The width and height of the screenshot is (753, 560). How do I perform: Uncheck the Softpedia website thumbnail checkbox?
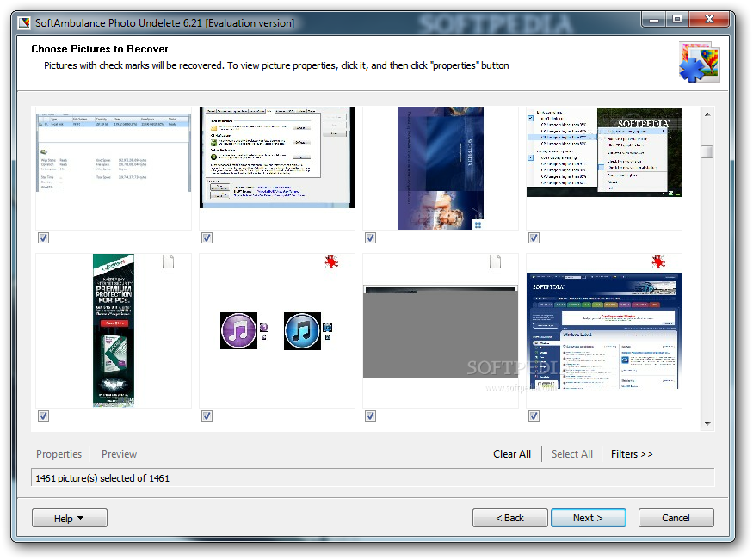(x=534, y=416)
